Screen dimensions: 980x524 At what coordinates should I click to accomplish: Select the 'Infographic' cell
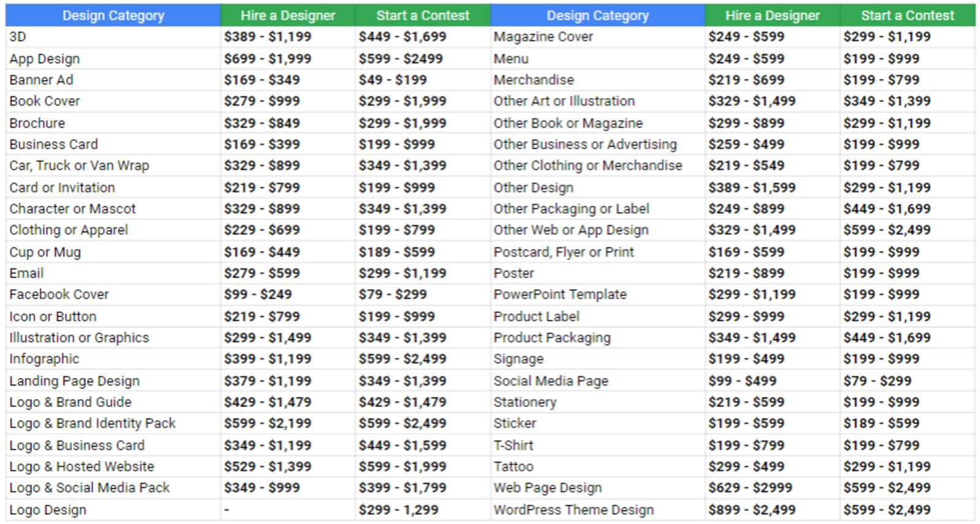pos(113,359)
